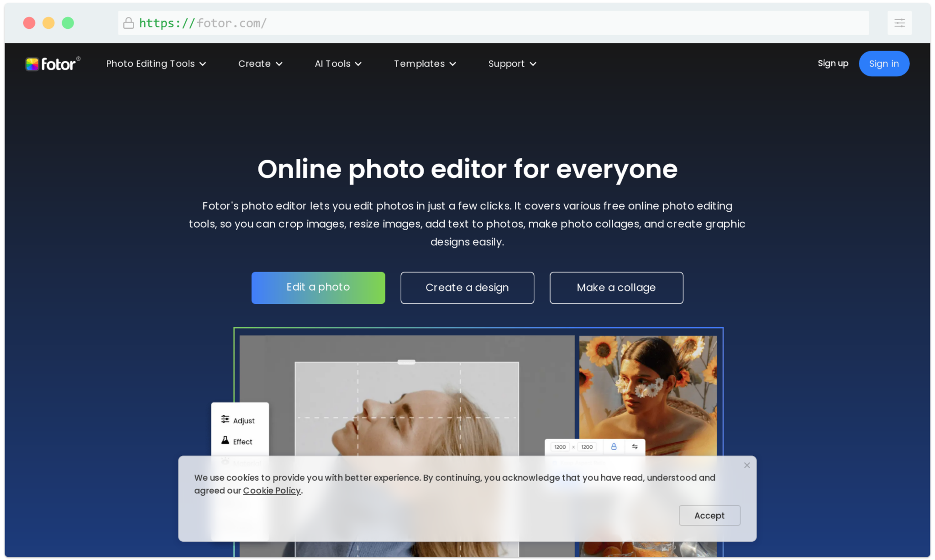Open the Cookie Policy link
Image resolution: width=935 pixels, height=560 pixels.
[272, 491]
